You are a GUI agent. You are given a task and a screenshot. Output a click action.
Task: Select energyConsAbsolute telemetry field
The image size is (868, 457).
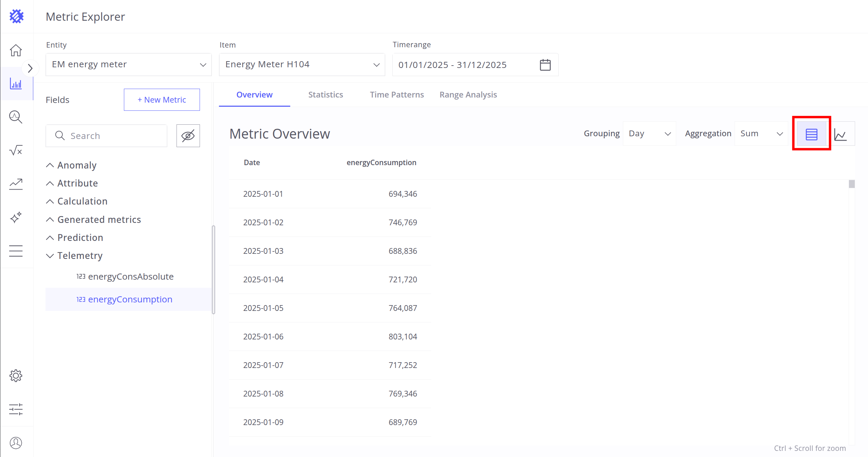pos(130,277)
